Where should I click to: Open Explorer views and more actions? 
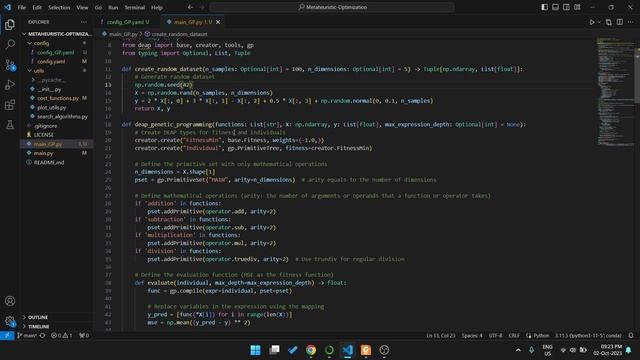coord(84,22)
